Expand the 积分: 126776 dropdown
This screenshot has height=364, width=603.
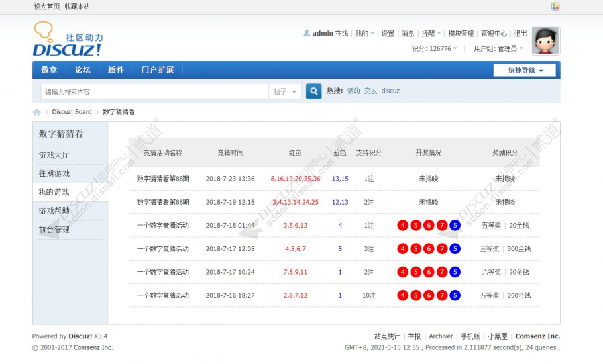tap(435, 49)
